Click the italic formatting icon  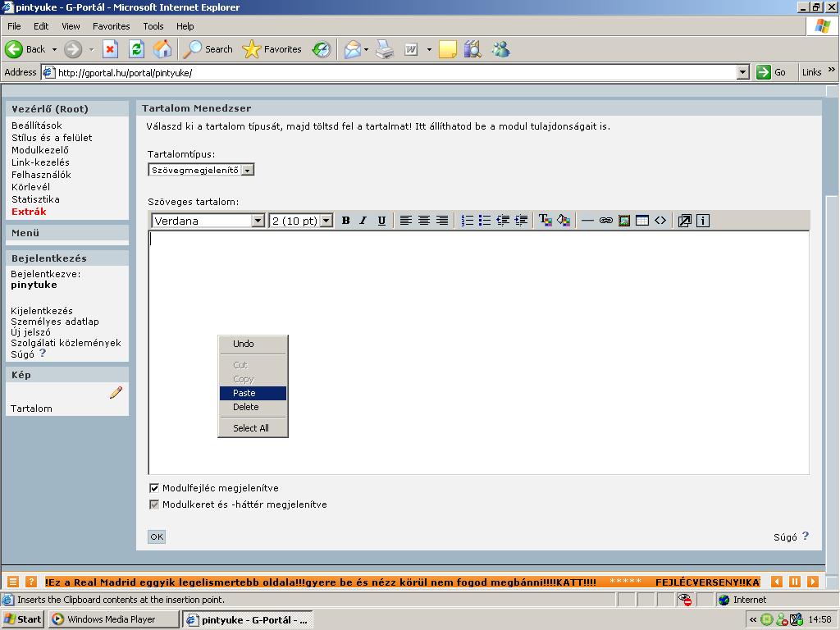(x=363, y=221)
